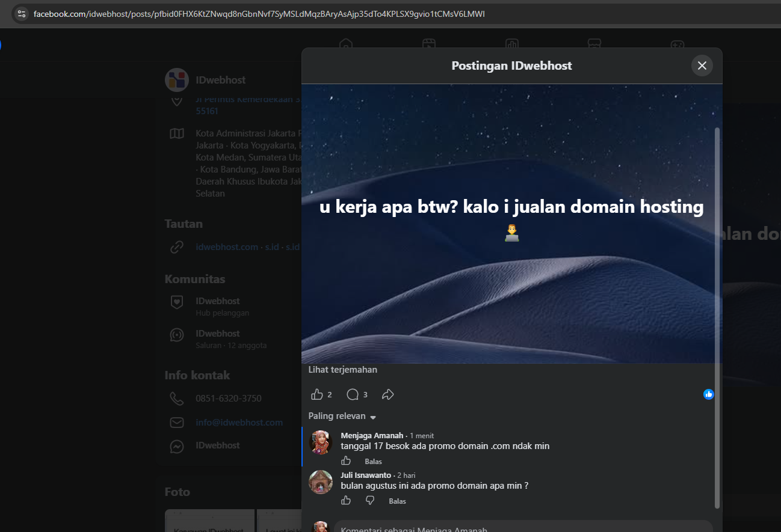Close the Postingan IDwebhost dialog
The height and width of the screenshot is (532, 781).
(x=702, y=66)
